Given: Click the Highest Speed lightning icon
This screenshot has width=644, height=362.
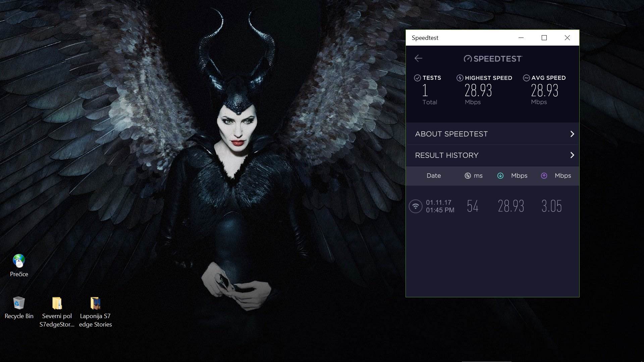Looking at the screenshot, I should pos(460,78).
